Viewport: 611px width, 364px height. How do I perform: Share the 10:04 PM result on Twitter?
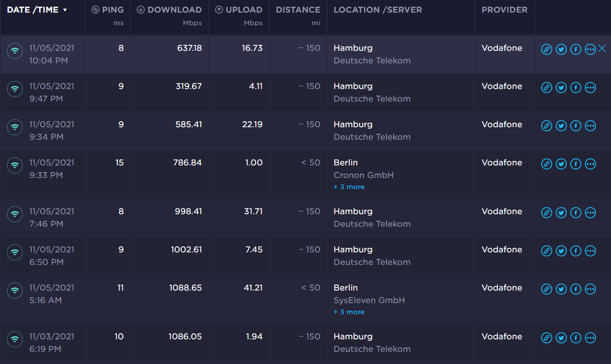coord(561,49)
